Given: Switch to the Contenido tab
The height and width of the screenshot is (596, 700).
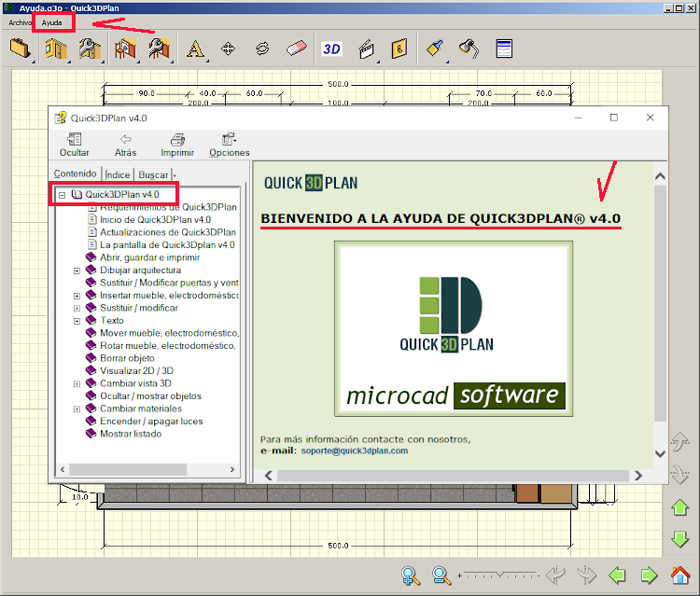Looking at the screenshot, I should [75, 173].
